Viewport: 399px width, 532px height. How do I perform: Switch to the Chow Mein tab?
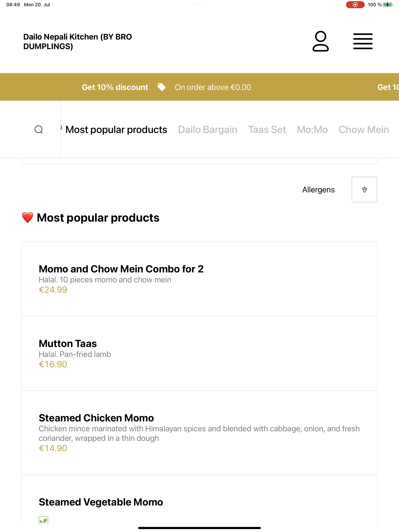[x=364, y=130]
